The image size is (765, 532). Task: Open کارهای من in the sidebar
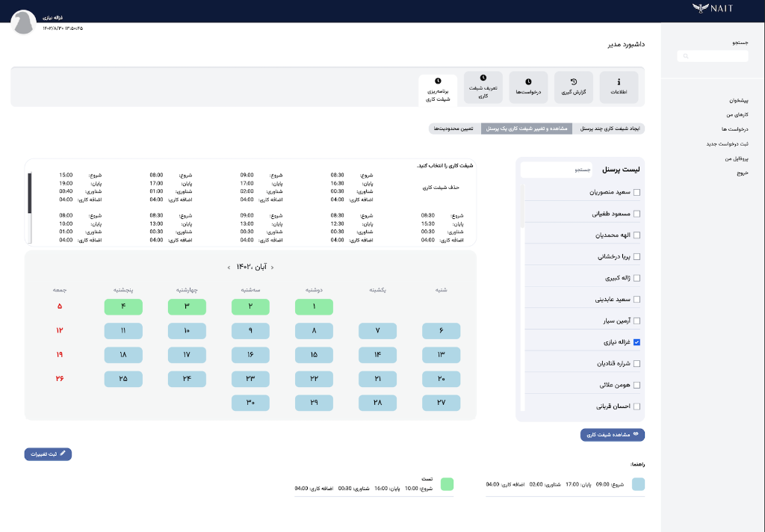pyautogui.click(x=737, y=115)
